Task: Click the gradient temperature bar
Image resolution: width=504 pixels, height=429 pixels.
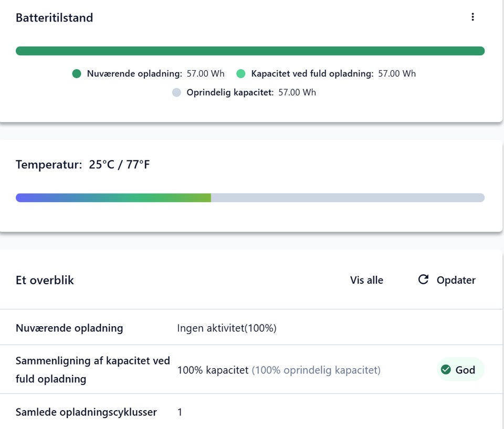Action: click(x=113, y=198)
